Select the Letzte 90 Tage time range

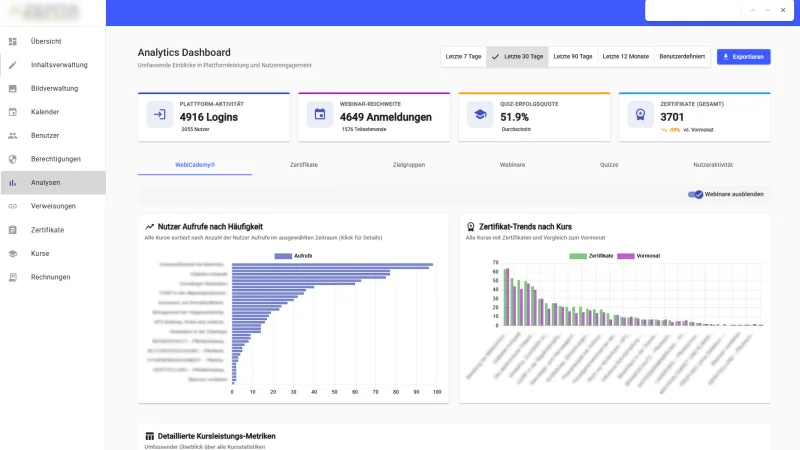[x=573, y=57]
